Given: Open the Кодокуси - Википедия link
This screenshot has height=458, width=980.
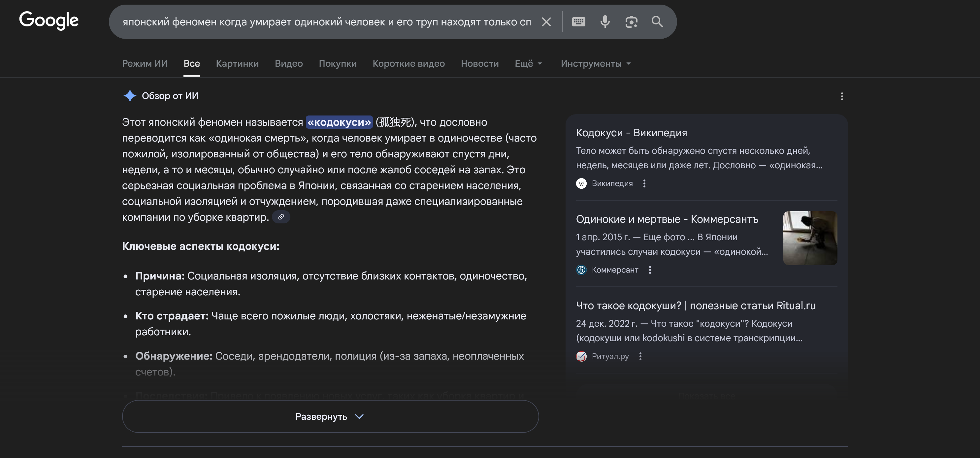Looking at the screenshot, I should click(631, 133).
